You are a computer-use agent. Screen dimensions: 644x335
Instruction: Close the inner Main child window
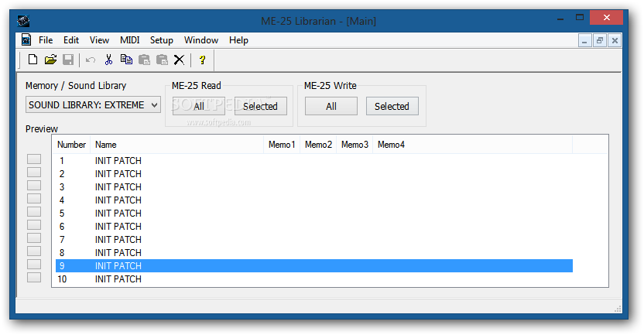pos(615,40)
